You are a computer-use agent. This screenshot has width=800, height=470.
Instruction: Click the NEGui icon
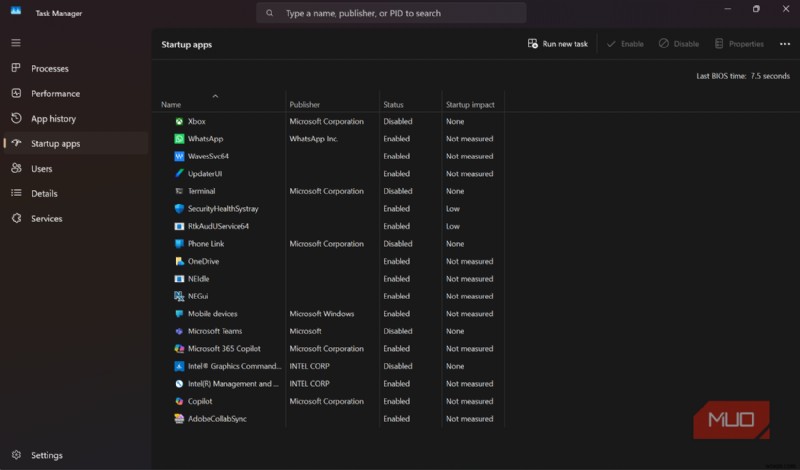[179, 296]
